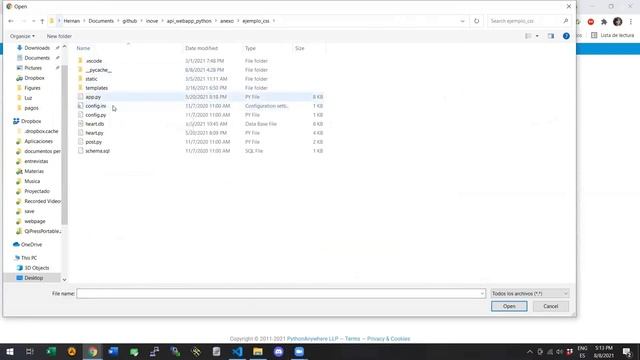Go back in the Open dialog
This screenshot has width=640, height=360.
point(11,21)
